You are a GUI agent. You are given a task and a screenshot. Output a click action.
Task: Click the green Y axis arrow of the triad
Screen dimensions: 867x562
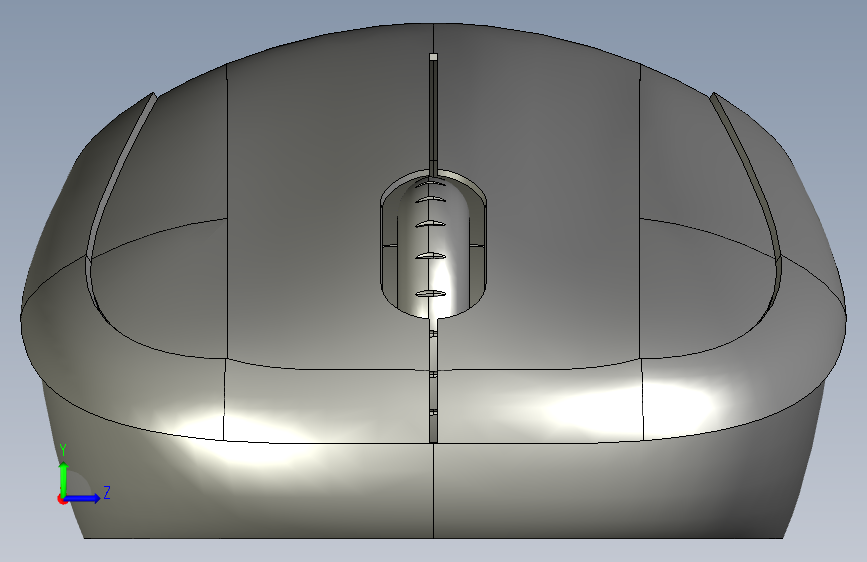tap(64, 479)
